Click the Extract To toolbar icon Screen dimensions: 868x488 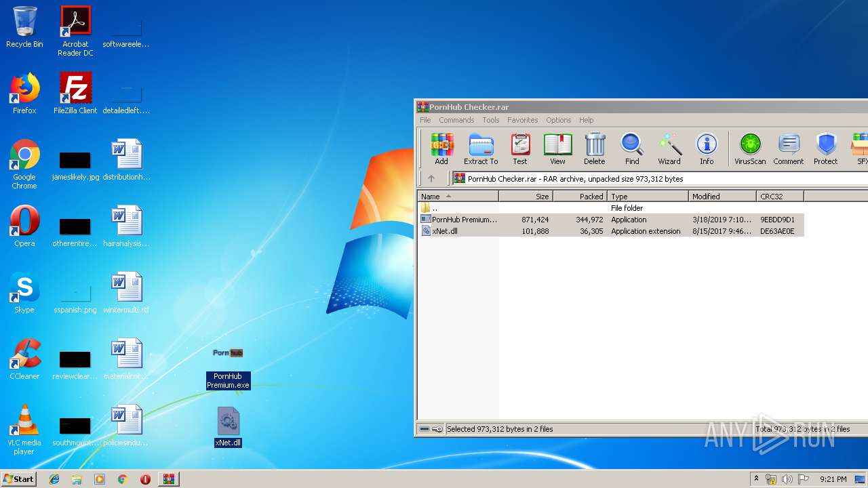point(481,148)
